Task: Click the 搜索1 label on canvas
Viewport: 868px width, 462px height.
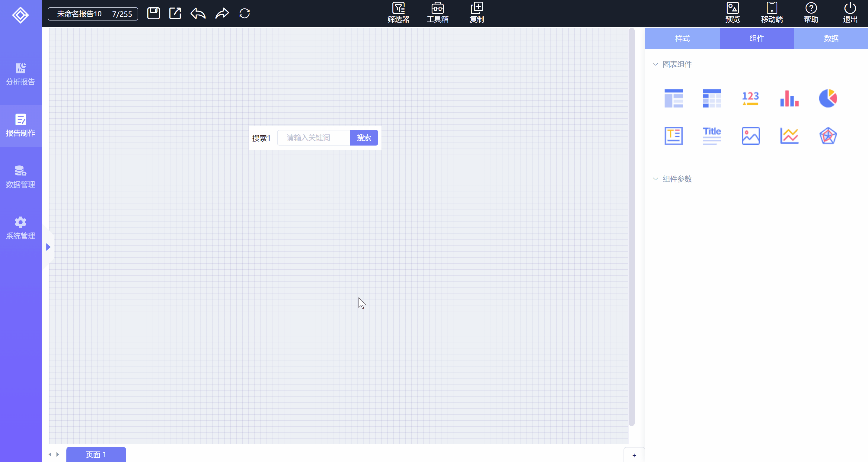Action: click(261, 138)
